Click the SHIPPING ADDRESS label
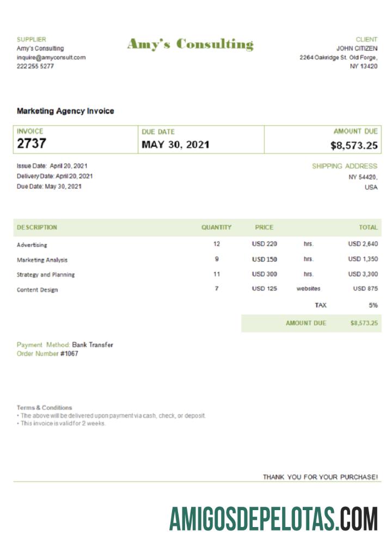 coord(344,166)
